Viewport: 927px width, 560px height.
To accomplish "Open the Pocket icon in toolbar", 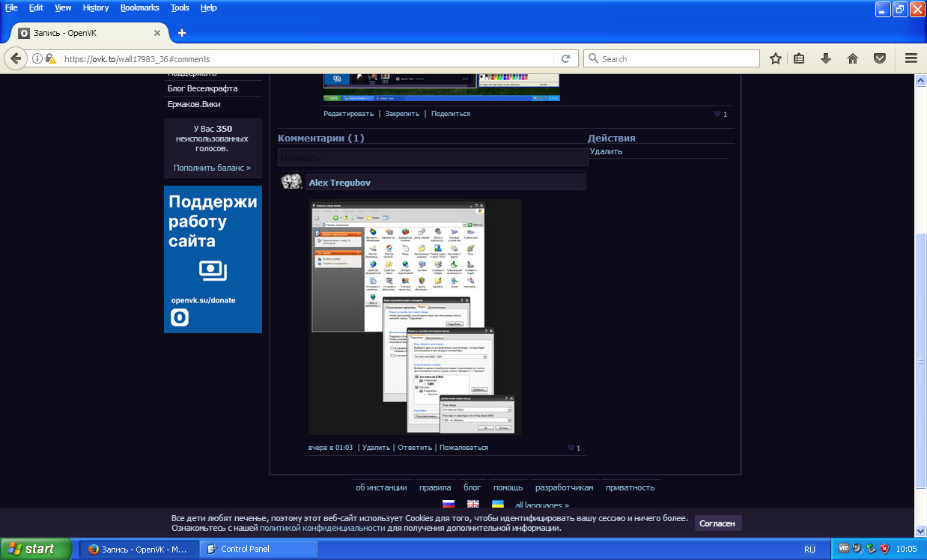I will point(881,58).
